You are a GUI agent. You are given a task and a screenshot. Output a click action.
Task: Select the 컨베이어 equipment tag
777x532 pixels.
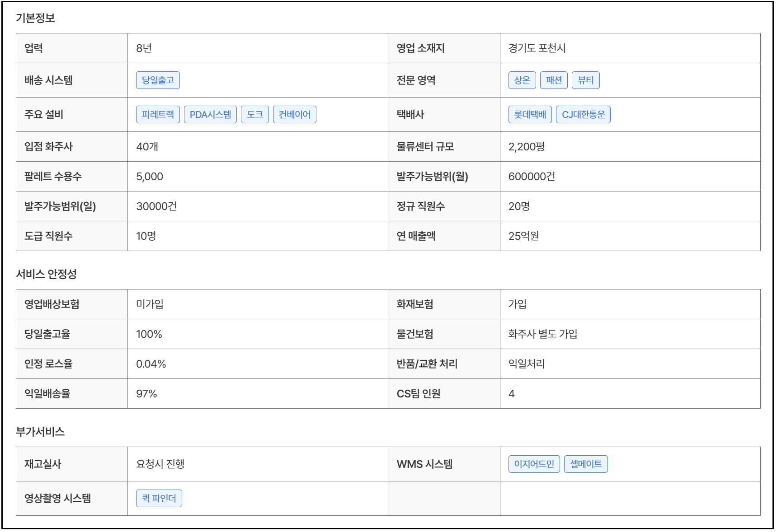click(294, 115)
